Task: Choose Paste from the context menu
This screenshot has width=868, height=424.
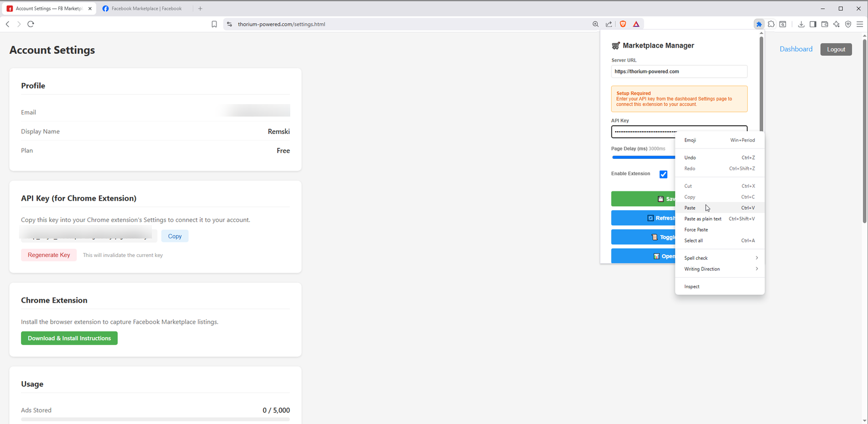Action: (x=719, y=208)
